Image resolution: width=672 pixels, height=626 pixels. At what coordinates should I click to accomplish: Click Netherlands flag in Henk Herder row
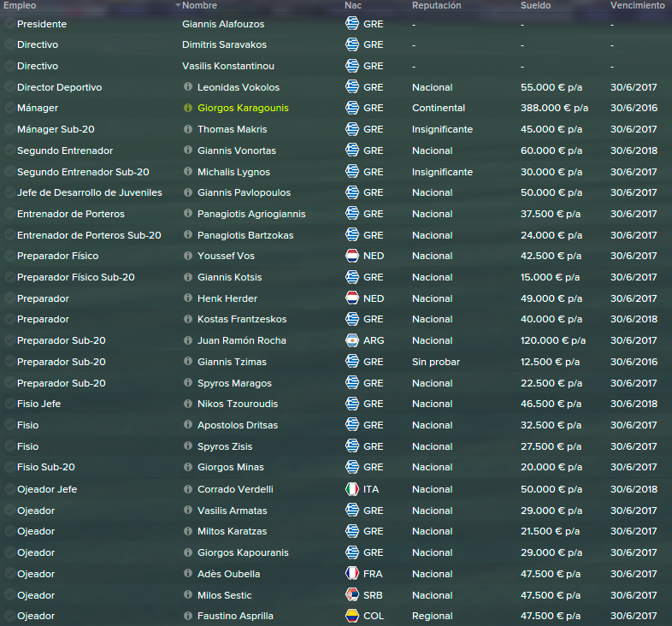tap(352, 298)
